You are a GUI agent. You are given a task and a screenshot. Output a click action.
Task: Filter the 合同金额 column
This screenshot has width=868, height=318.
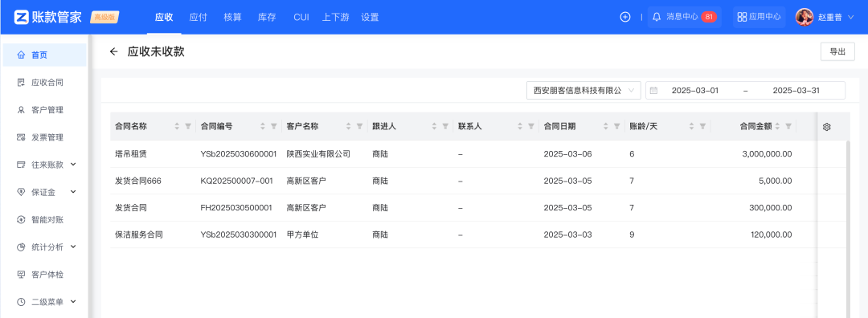pyautogui.click(x=788, y=127)
